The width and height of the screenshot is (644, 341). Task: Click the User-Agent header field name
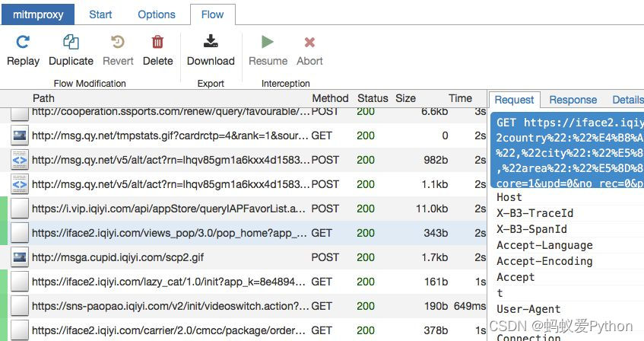pyautogui.click(x=528, y=309)
